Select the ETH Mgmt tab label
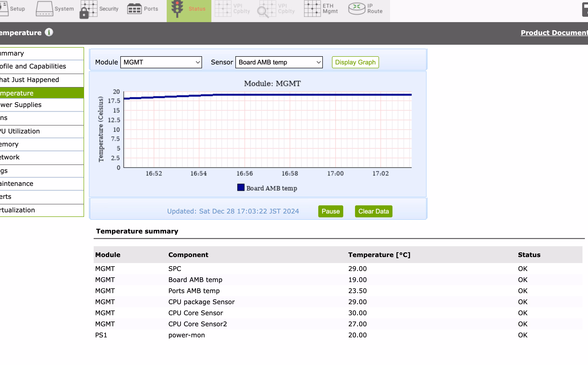This screenshot has width=588, height=365. pos(330,9)
